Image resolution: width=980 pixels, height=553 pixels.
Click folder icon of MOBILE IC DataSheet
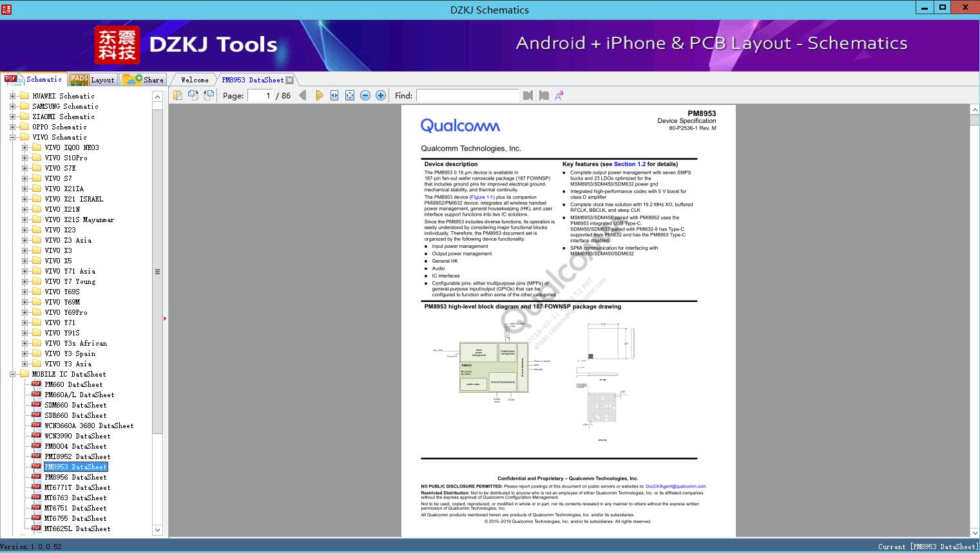point(24,374)
